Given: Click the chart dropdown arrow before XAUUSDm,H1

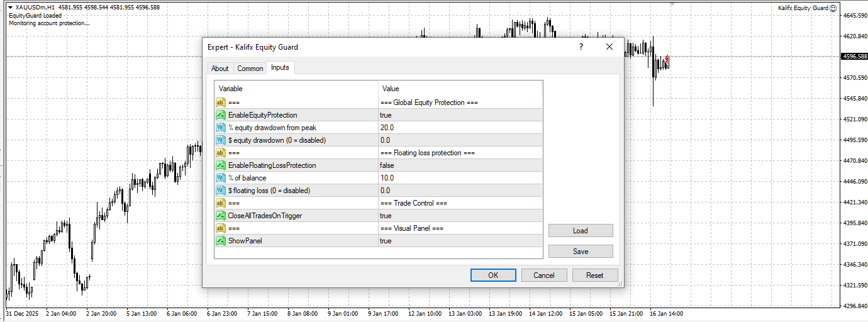Looking at the screenshot, I should (x=10, y=8).
